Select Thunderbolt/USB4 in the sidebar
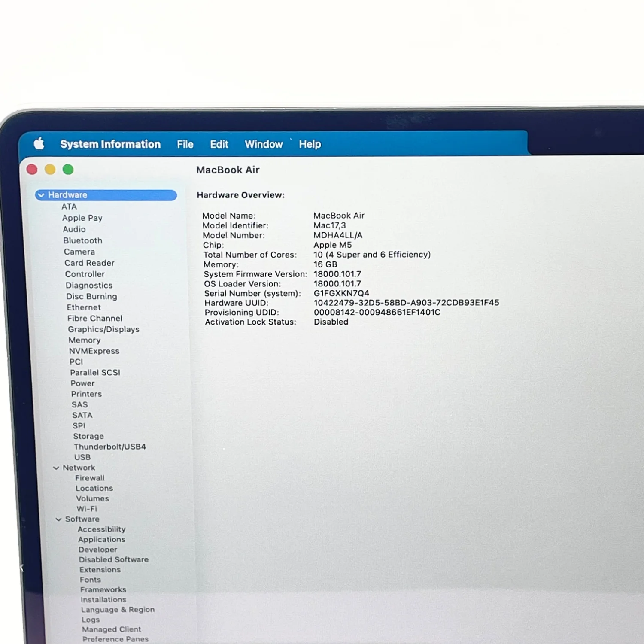644x644 pixels. click(110, 447)
